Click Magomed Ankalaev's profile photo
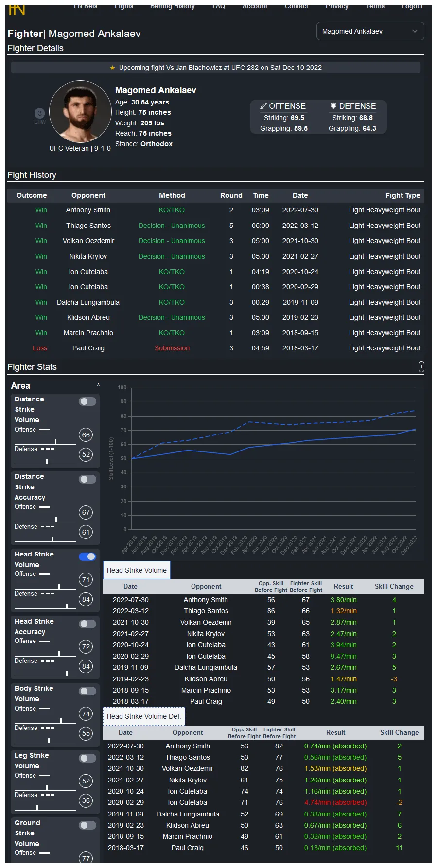Screen dimensions: 437x868 80,111
